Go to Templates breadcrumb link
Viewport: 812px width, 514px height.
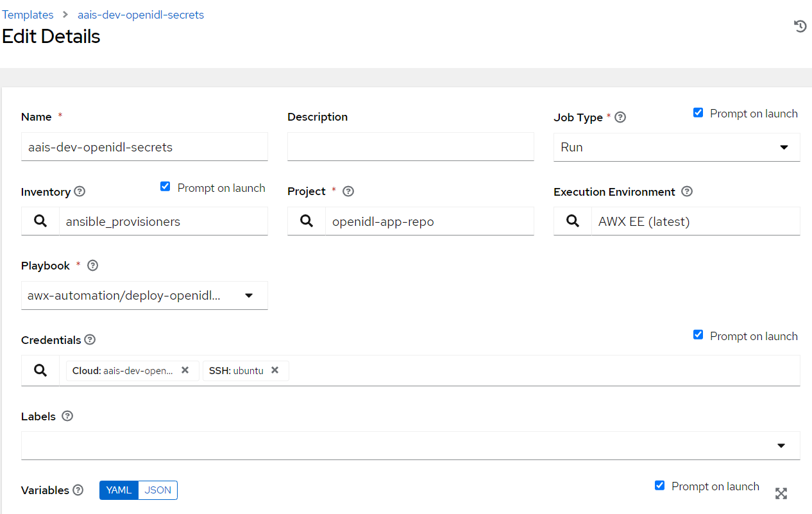tap(28, 15)
